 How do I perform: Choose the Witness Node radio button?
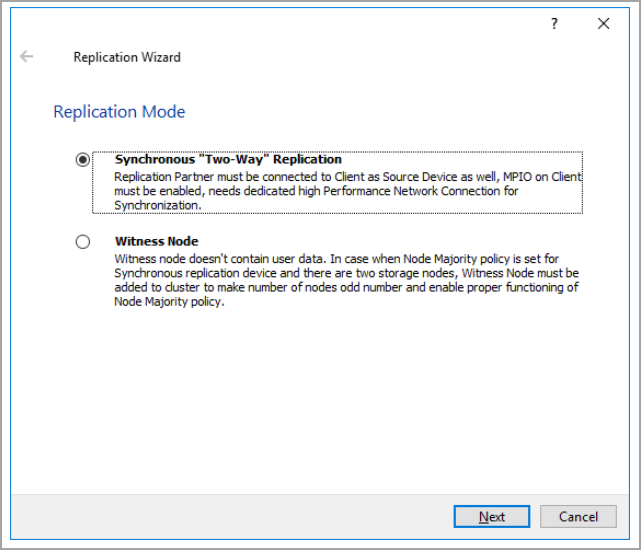coord(83,242)
